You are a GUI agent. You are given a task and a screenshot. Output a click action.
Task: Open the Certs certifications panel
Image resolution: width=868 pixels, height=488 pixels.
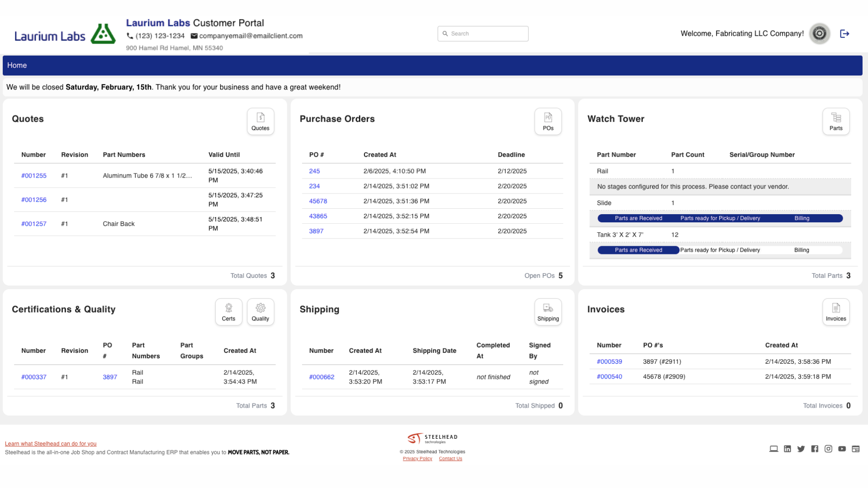[229, 312]
